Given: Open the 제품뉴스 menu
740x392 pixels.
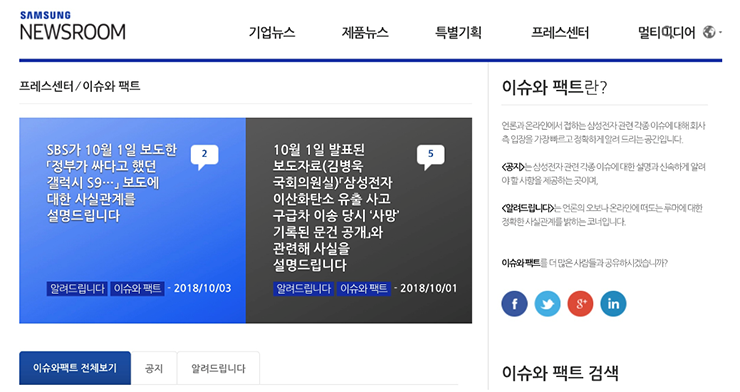Looking at the screenshot, I should 365,33.
